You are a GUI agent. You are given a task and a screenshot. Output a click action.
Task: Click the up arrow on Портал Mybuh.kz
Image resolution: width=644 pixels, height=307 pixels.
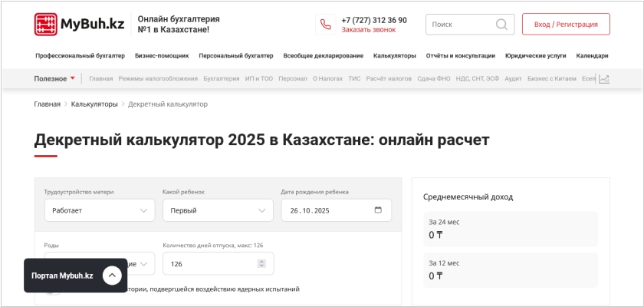(112, 276)
